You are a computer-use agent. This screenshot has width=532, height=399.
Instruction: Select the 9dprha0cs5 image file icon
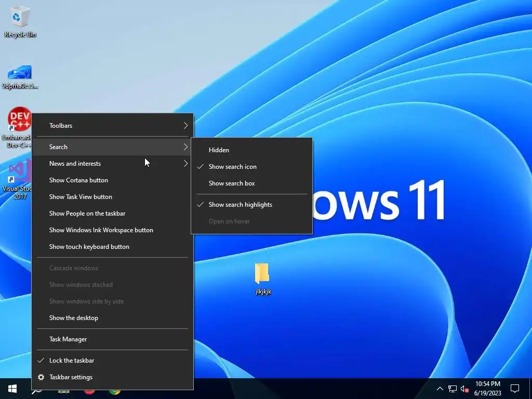click(x=20, y=77)
